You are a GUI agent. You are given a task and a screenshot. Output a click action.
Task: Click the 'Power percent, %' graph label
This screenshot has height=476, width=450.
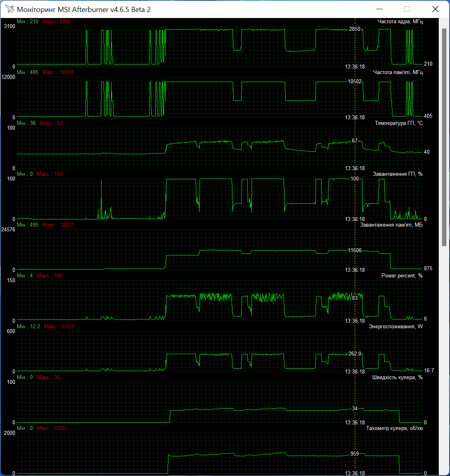402,276
